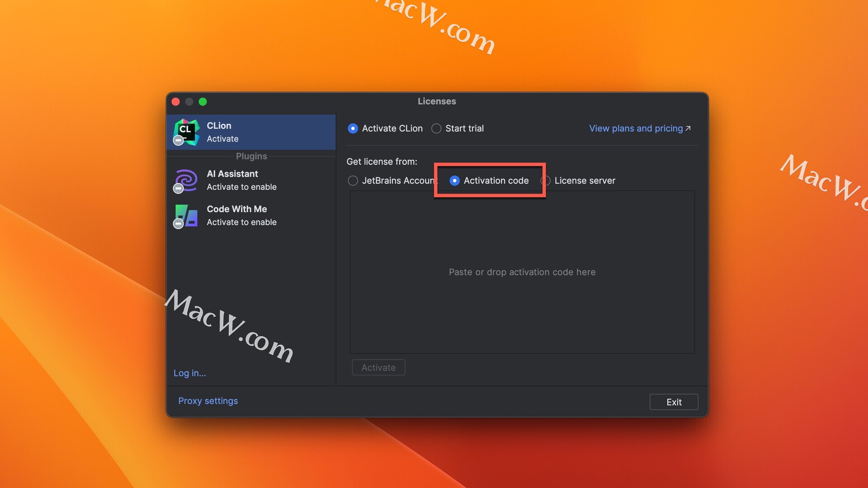Click the activation code input field
This screenshot has width=868, height=488.
tap(522, 272)
